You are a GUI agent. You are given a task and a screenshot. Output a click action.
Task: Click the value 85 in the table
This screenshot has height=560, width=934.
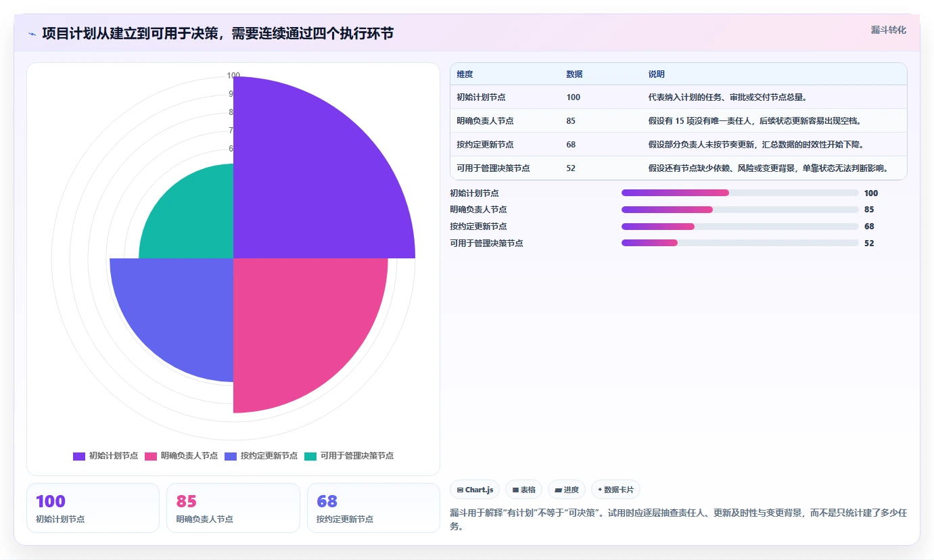(571, 120)
